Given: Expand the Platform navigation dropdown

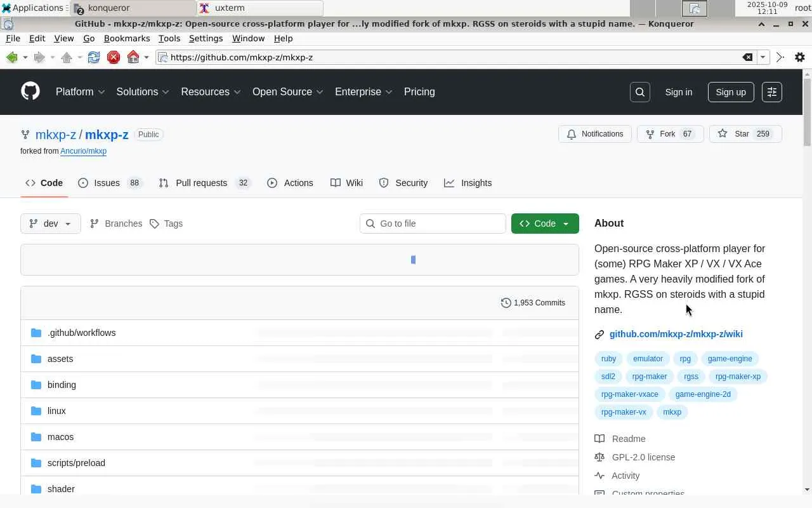Looking at the screenshot, I should 80,91.
